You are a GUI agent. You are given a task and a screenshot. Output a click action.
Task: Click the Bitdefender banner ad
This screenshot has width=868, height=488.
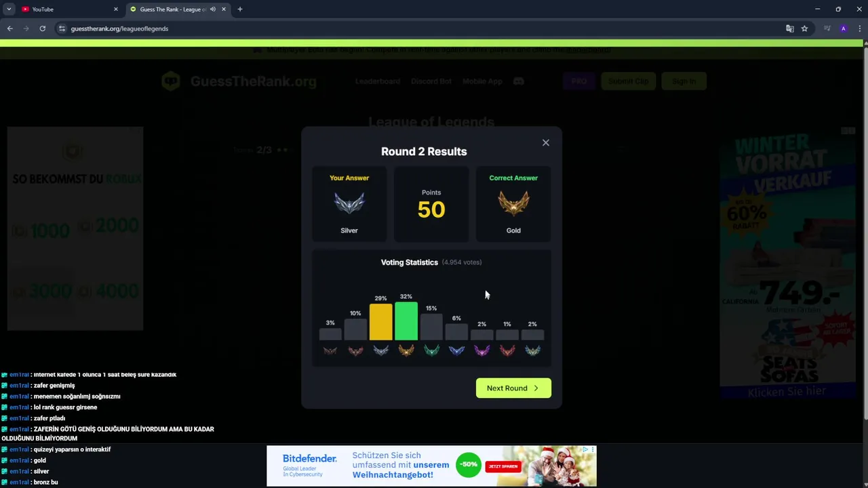(x=431, y=466)
